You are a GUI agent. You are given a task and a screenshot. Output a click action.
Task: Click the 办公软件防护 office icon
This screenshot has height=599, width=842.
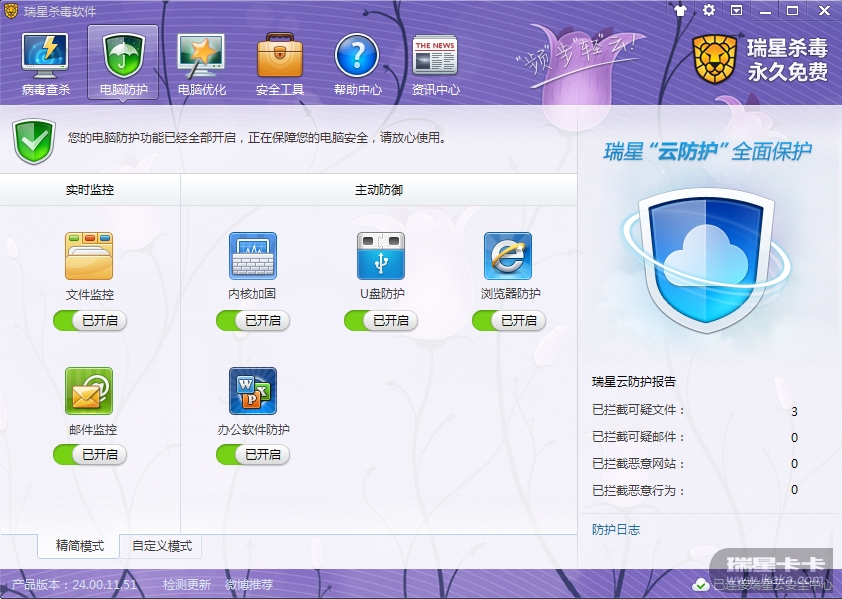coord(252,391)
